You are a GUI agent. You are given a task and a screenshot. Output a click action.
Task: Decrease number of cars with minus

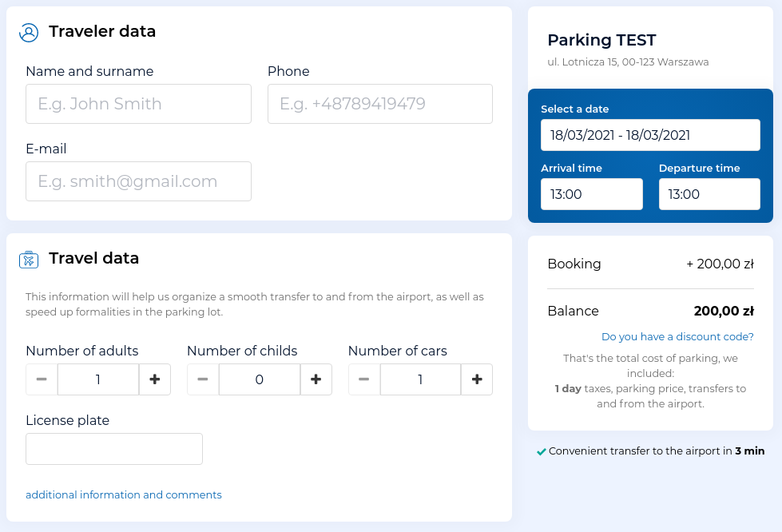[364, 379]
